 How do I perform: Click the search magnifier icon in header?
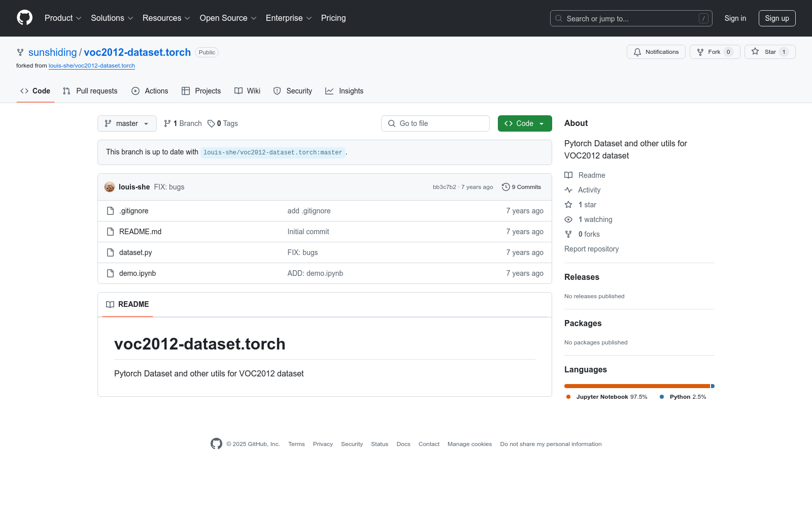tap(559, 18)
